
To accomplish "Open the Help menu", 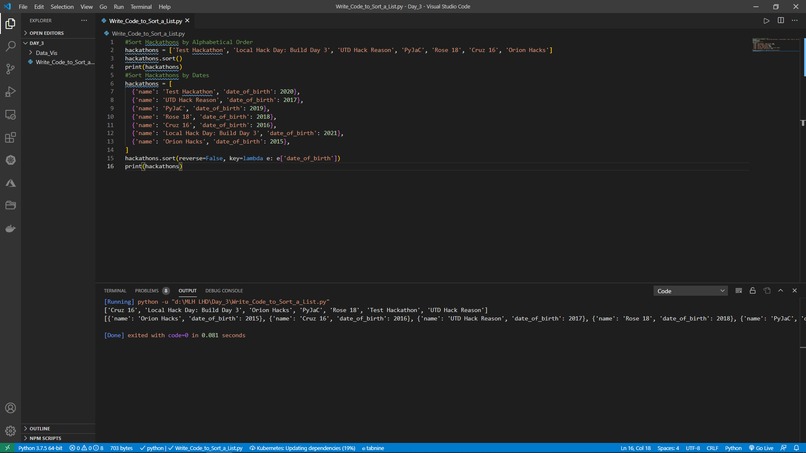I will click(164, 7).
